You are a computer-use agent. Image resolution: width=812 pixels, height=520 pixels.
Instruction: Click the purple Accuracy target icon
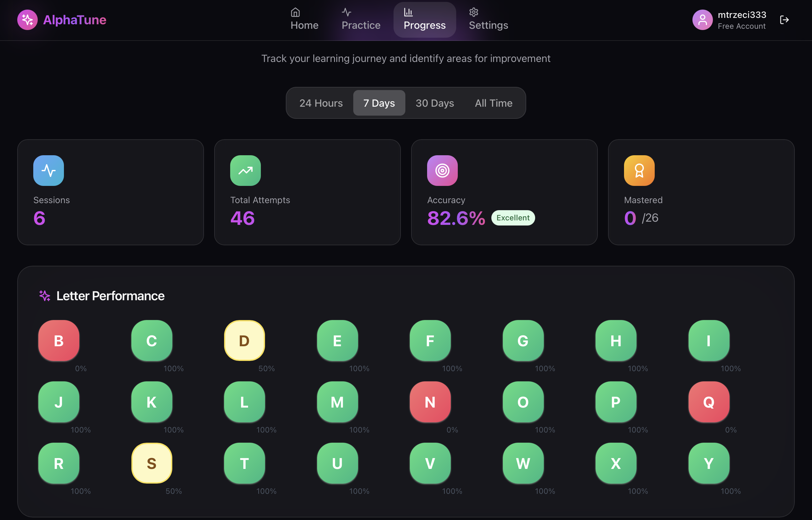pyautogui.click(x=442, y=171)
